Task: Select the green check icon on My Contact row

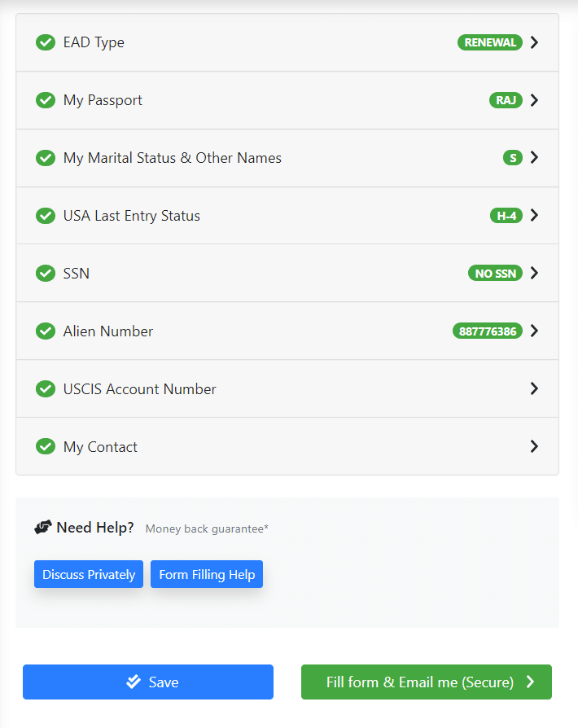Action: point(46,446)
